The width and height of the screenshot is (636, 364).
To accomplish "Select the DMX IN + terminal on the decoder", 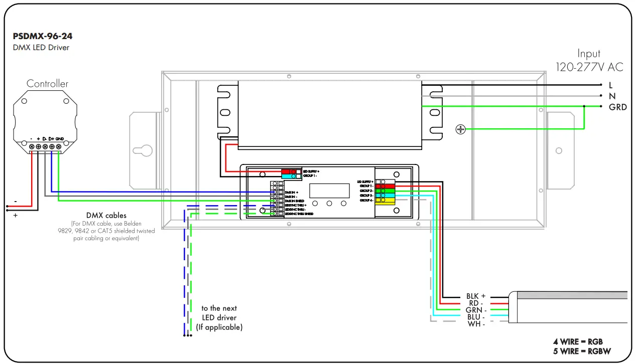I will point(275,192).
